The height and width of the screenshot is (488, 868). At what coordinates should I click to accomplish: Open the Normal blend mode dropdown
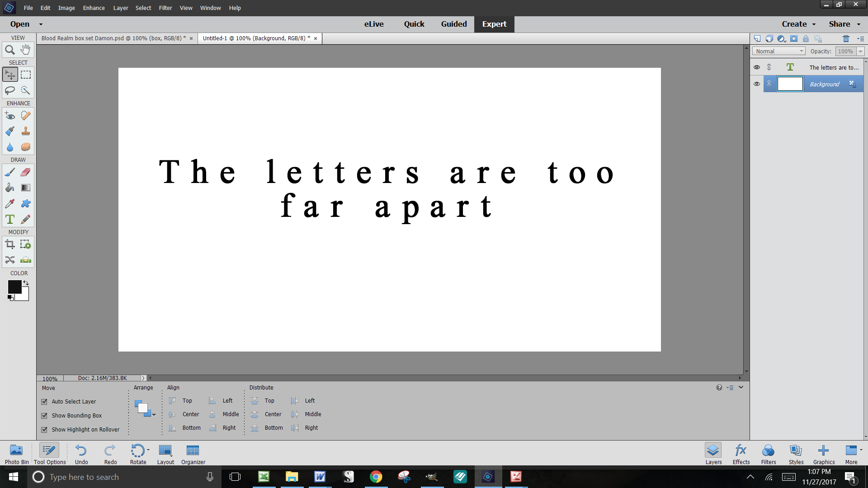(778, 52)
